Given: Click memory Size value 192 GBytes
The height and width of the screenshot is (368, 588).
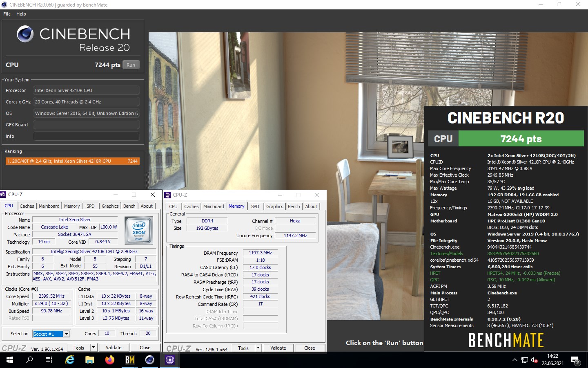Looking at the screenshot, I should pyautogui.click(x=207, y=228).
